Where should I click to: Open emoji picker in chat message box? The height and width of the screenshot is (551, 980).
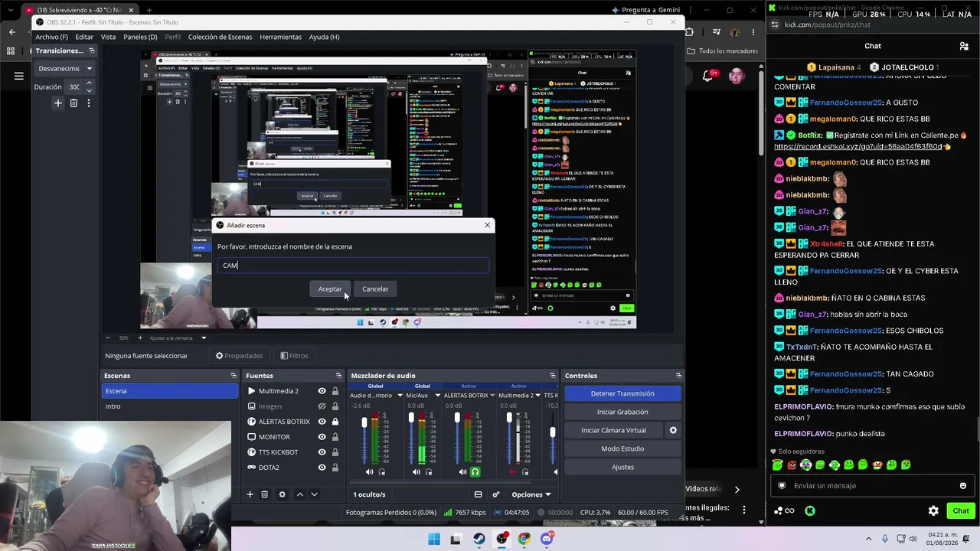[x=963, y=485]
